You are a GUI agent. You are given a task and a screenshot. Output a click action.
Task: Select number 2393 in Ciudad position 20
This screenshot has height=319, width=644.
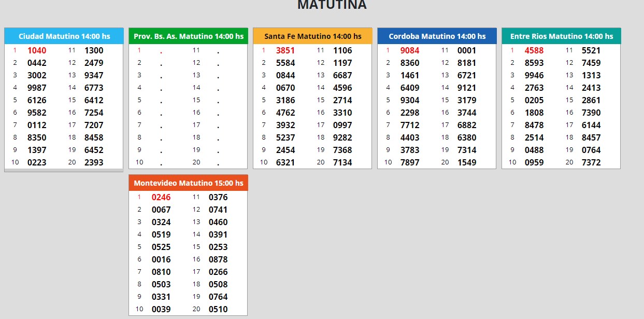[x=94, y=162]
